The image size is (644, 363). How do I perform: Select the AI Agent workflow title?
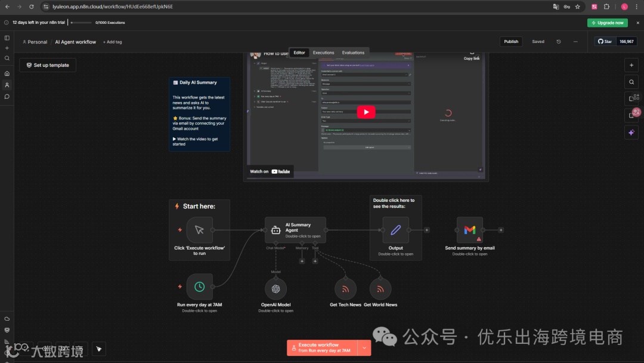click(76, 42)
